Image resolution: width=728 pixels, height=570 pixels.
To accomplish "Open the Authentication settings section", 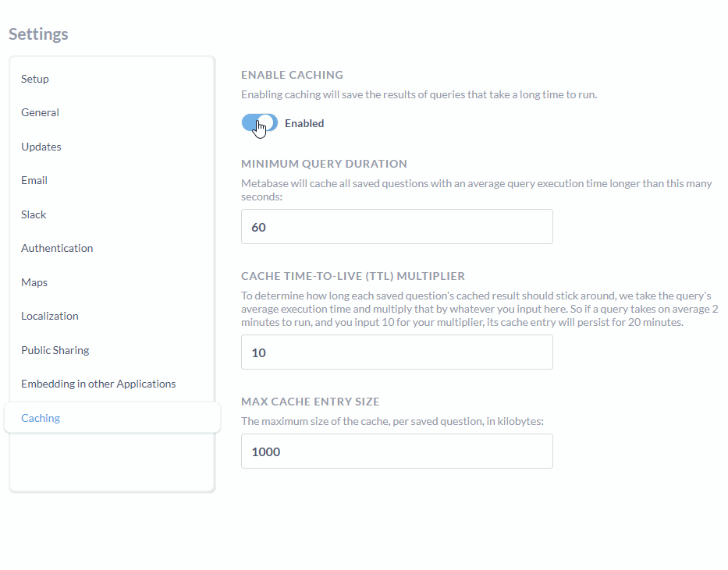I will (x=57, y=248).
